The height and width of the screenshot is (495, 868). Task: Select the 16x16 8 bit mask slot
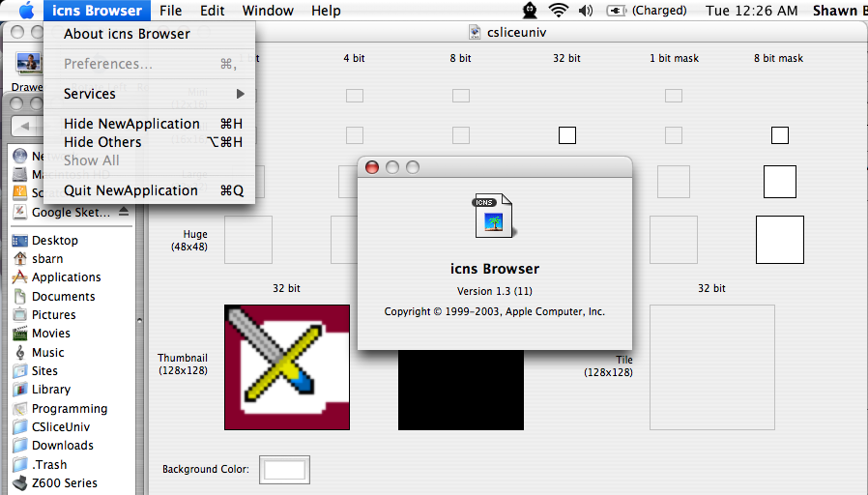tap(779, 135)
